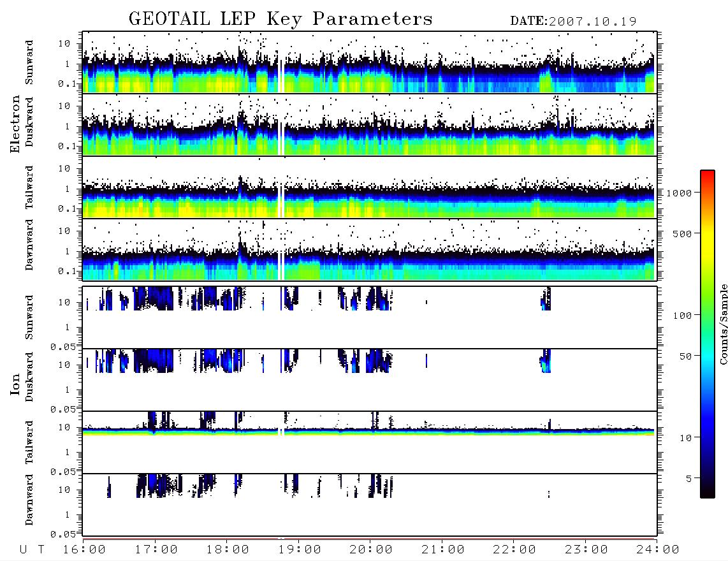Click the Ion Dawnward panel label

(x=29, y=500)
